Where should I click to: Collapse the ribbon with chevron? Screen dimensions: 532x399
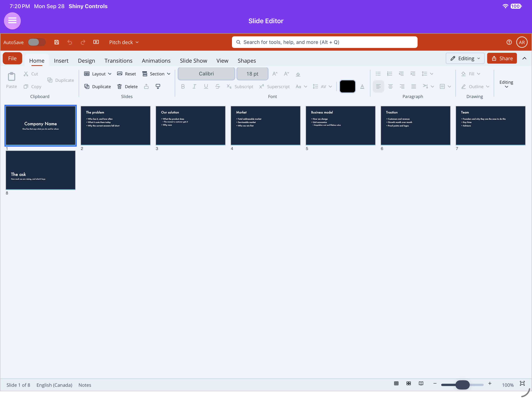[x=524, y=58]
